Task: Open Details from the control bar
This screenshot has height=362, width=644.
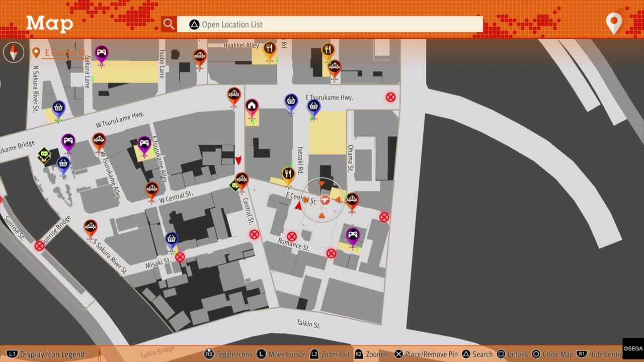Action: 512,354
